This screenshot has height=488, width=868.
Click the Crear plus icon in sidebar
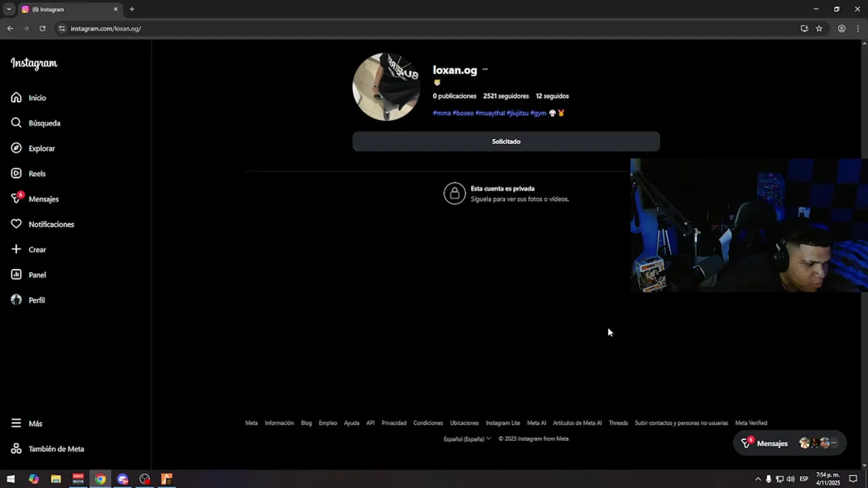pyautogui.click(x=16, y=249)
